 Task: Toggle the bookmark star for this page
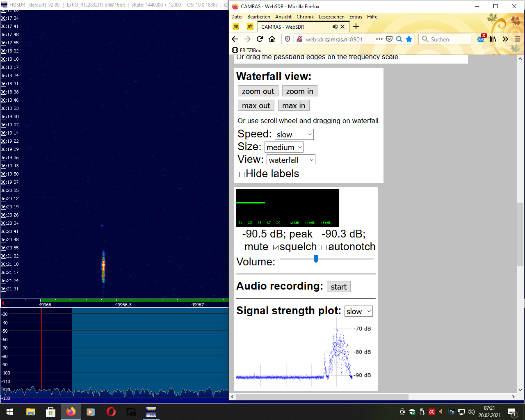(x=409, y=39)
